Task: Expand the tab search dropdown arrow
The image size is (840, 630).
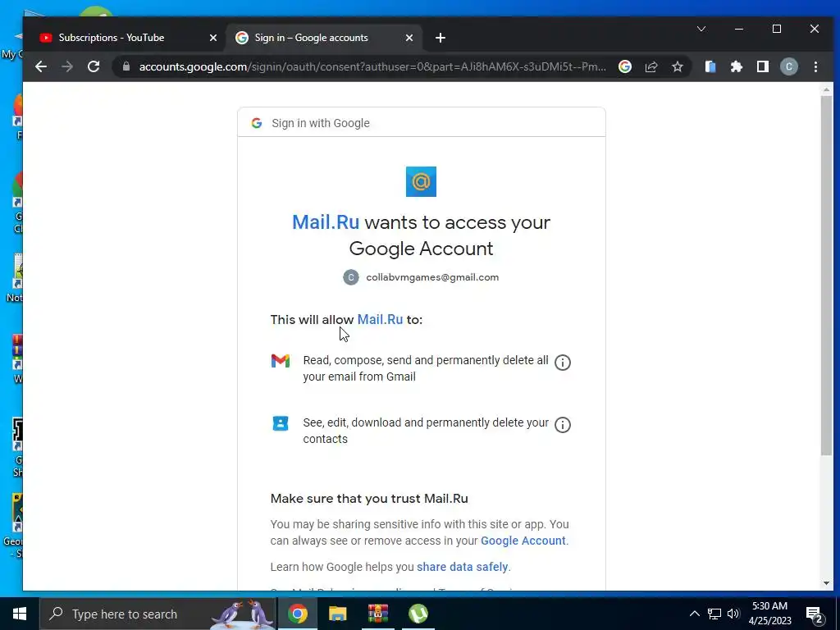Action: (701, 29)
